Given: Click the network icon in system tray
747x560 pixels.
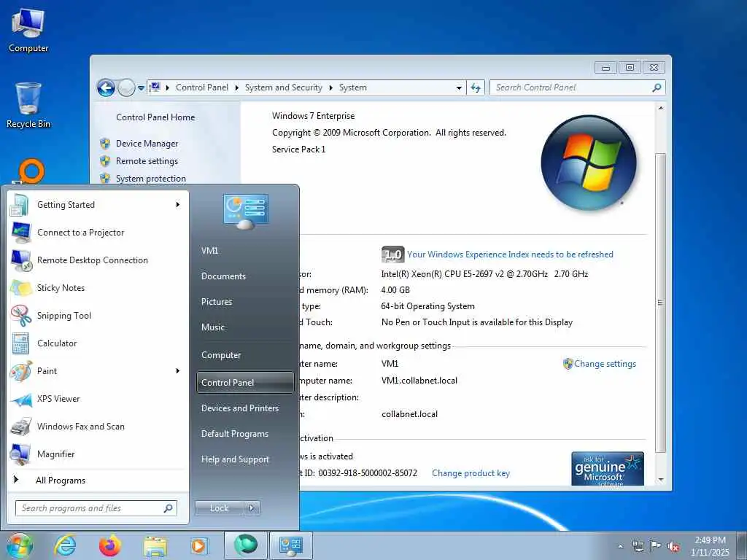Looking at the screenshot, I should tap(638, 546).
